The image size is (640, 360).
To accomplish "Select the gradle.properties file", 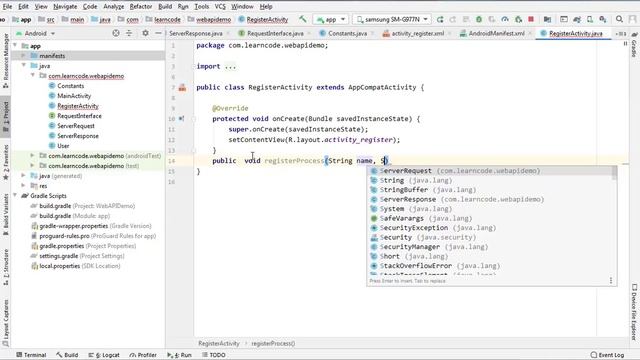I will tap(84, 246).
